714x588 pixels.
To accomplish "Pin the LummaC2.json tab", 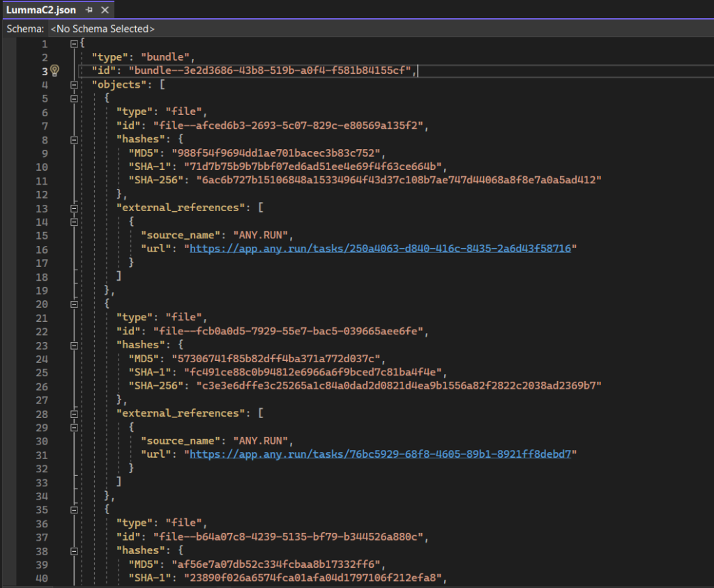I will click(90, 10).
